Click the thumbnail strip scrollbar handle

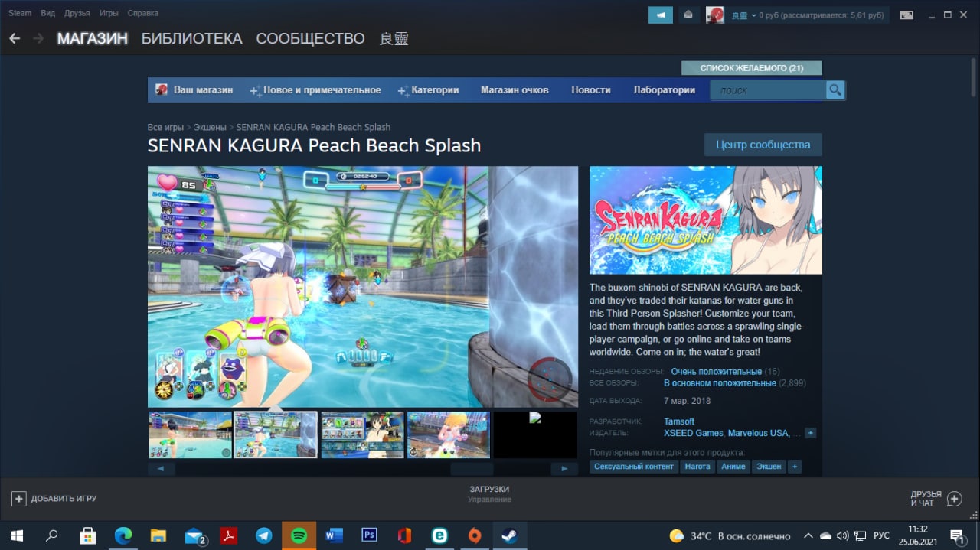pos(472,469)
